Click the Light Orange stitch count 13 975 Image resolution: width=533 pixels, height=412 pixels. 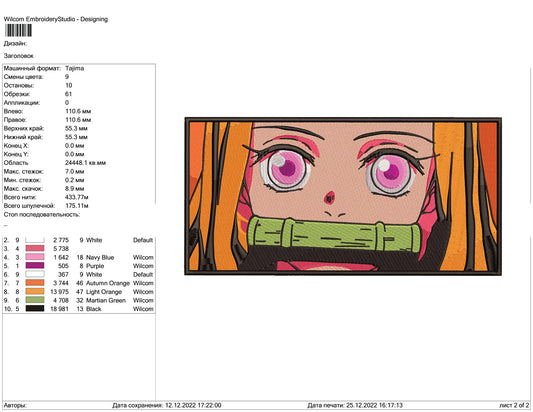pyautogui.click(x=59, y=292)
